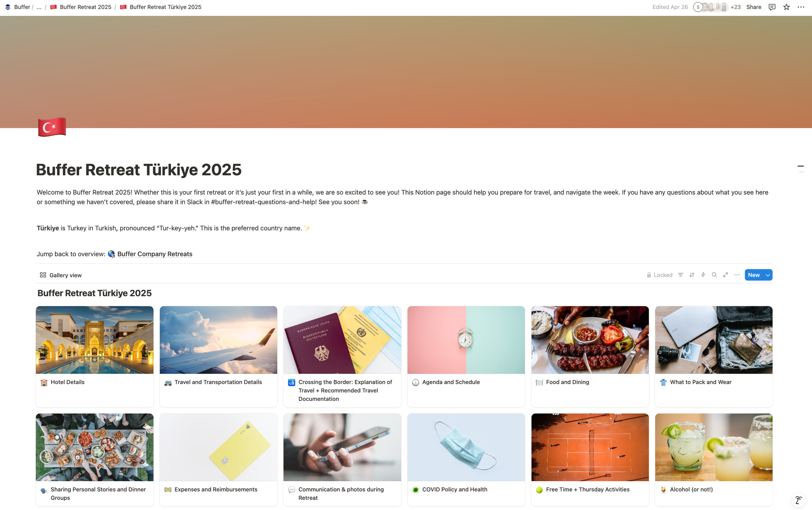The image size is (812, 510).
Task: Click the Share button
Action: tap(754, 7)
